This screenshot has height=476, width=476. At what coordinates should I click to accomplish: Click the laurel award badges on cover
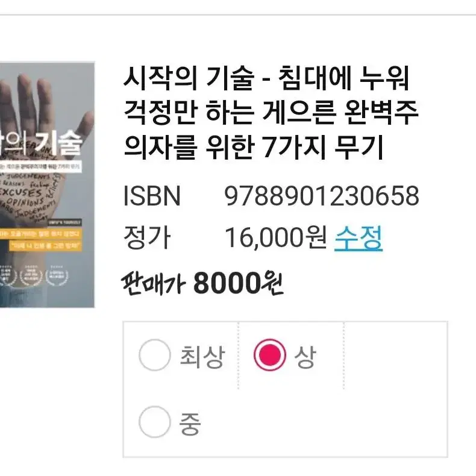34,275
